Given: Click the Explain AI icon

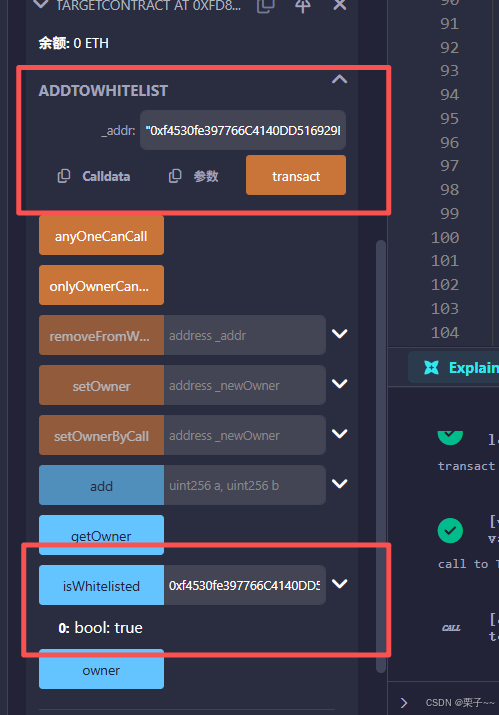Looking at the screenshot, I should pyautogui.click(x=431, y=367).
